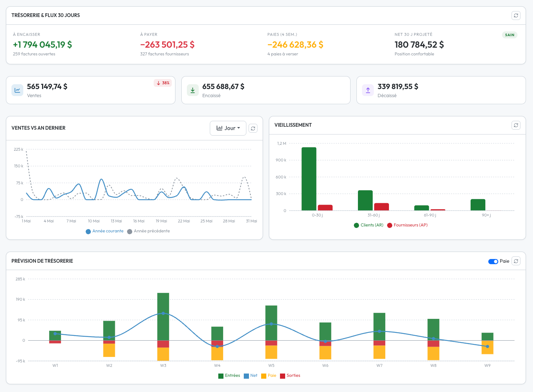Click the yellow Paie legend swatch
Image resolution: width=533 pixels, height=392 pixels.
[264, 376]
